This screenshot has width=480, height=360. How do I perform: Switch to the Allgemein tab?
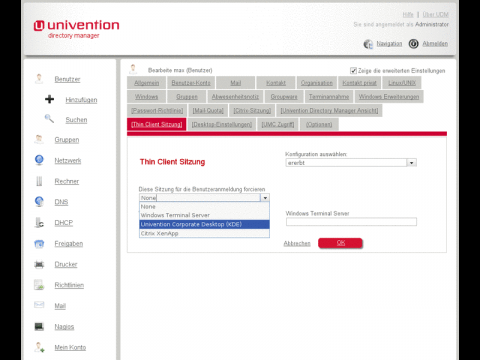pyautogui.click(x=147, y=83)
